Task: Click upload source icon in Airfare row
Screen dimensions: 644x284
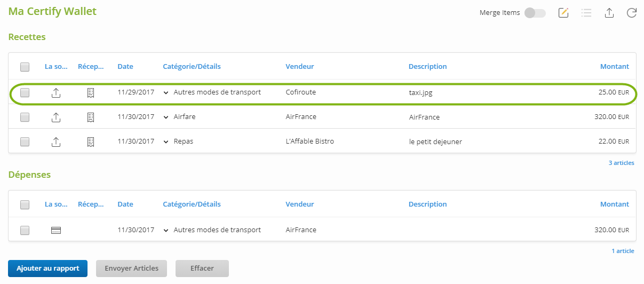Action: [56, 117]
